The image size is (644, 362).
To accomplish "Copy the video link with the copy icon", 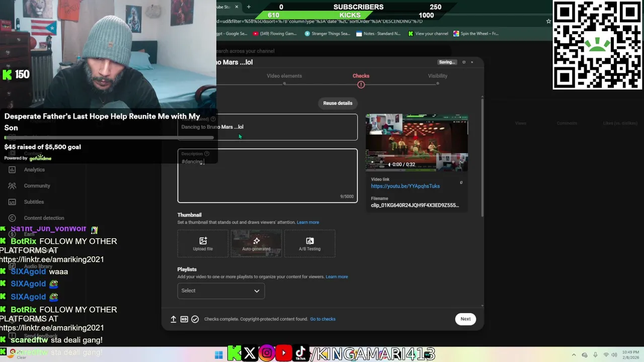I will pos(461,183).
